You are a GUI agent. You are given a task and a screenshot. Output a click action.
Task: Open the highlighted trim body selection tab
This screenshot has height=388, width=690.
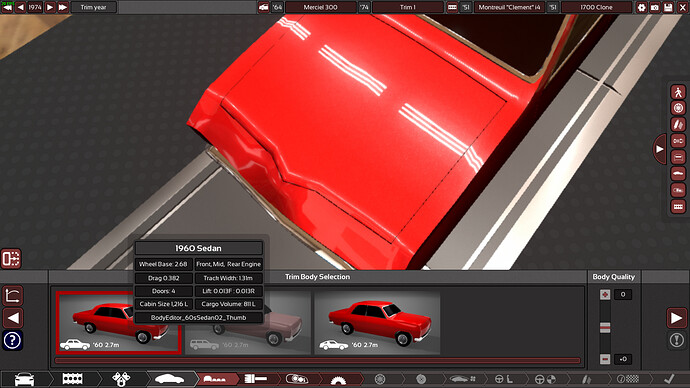coord(215,379)
